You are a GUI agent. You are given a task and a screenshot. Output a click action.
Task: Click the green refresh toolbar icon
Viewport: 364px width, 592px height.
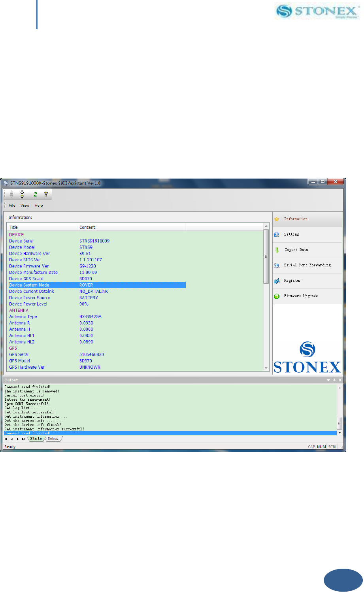click(x=35, y=194)
